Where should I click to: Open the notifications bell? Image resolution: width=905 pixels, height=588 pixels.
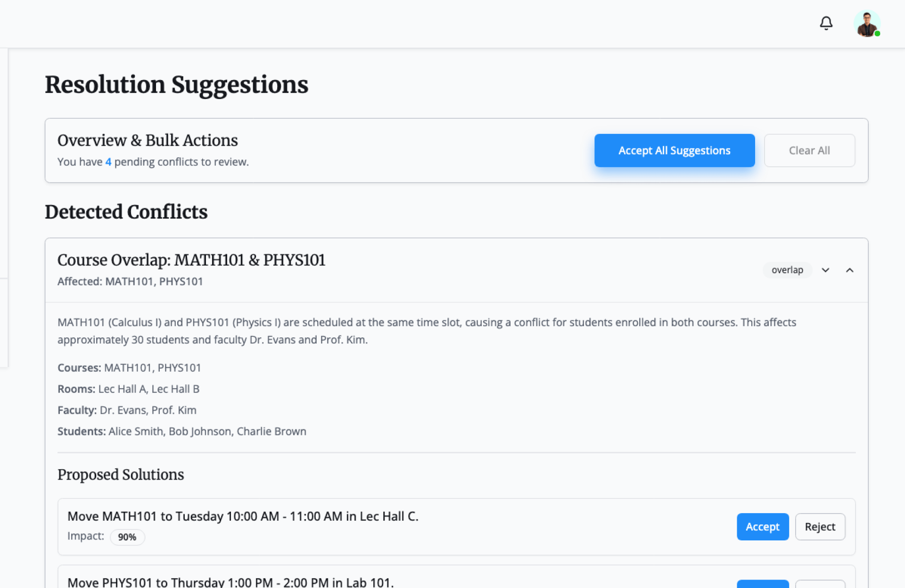826,23
